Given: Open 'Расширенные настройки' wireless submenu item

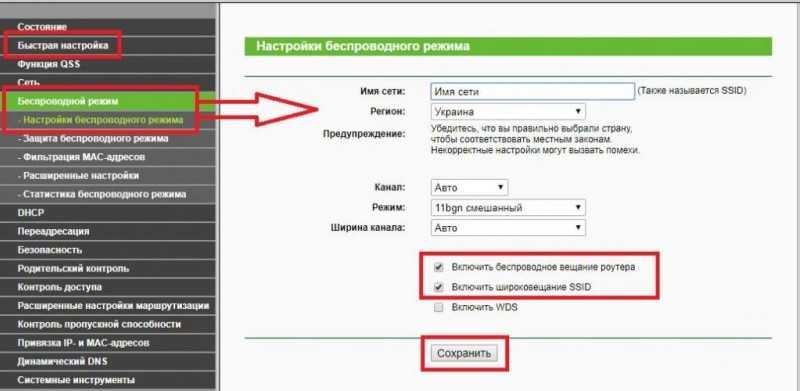Looking at the screenshot, I should 78,176.
